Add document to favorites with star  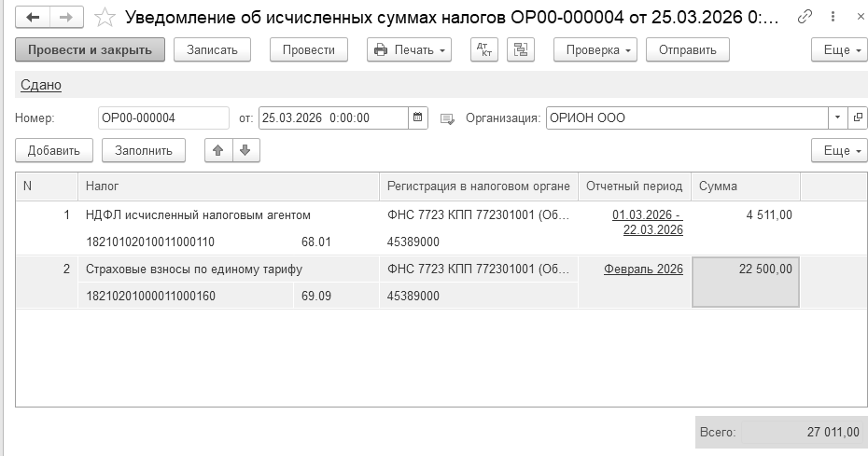(x=105, y=17)
